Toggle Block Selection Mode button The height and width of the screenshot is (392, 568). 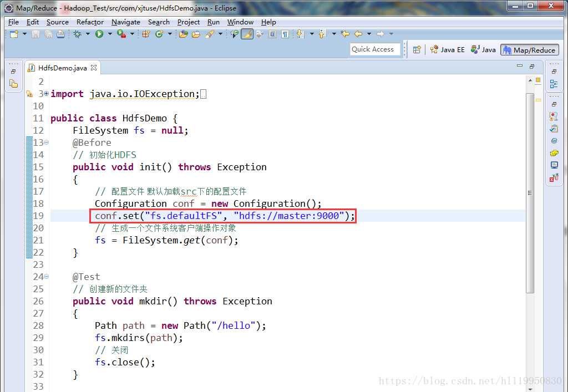pyautogui.click(x=272, y=34)
